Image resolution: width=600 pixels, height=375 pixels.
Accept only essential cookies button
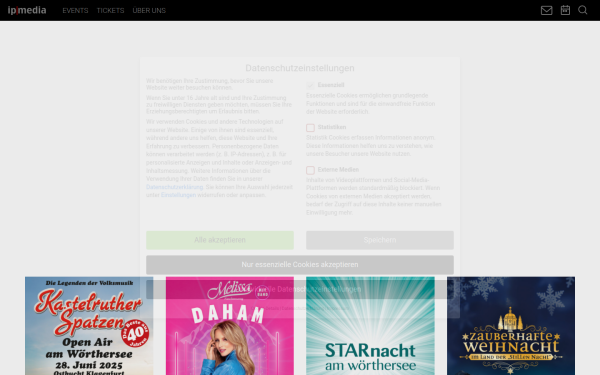point(300,265)
